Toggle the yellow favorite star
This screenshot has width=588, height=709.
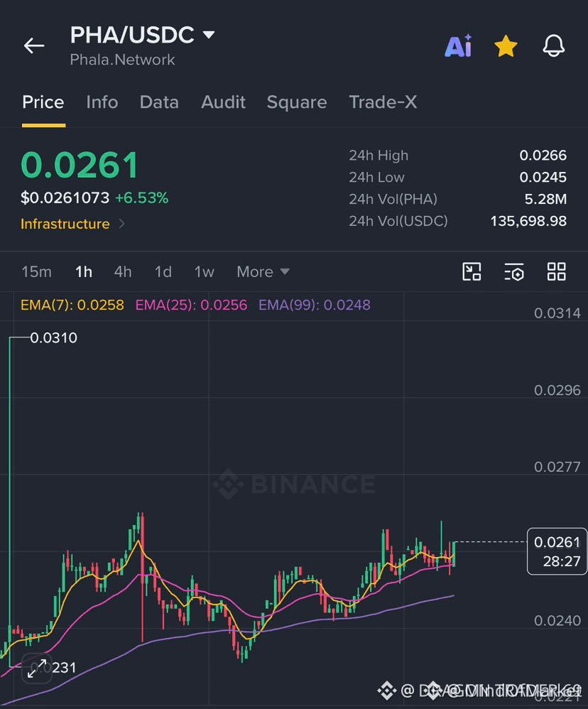coord(506,46)
